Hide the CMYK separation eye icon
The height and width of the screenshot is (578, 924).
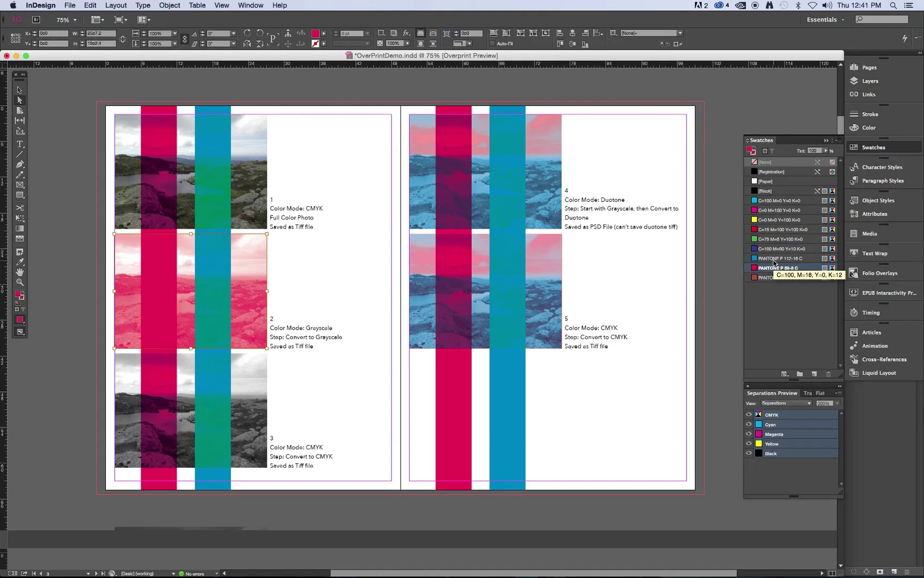tap(749, 415)
